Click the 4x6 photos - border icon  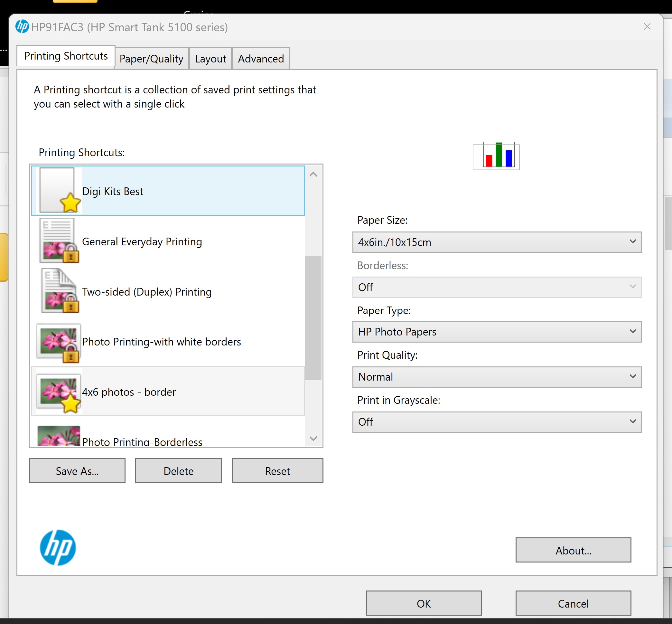[x=59, y=393]
